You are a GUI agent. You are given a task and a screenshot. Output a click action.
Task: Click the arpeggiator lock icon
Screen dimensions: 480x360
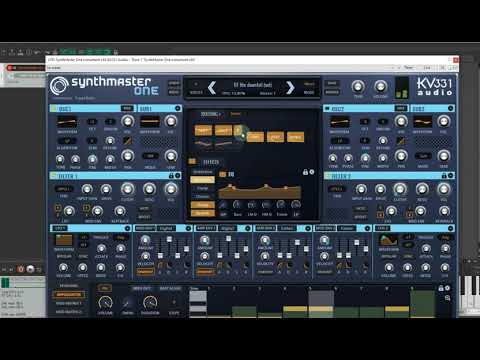(x=441, y=288)
